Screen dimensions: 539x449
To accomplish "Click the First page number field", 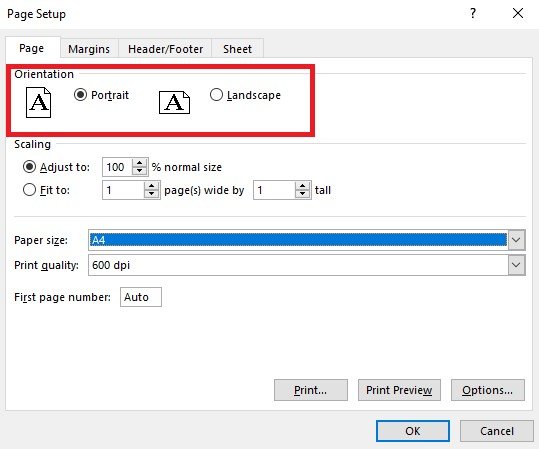I will [141, 297].
